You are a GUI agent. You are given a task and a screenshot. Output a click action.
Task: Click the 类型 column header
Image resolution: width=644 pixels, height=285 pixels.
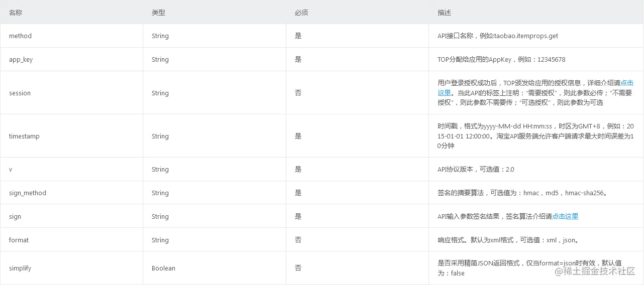158,13
